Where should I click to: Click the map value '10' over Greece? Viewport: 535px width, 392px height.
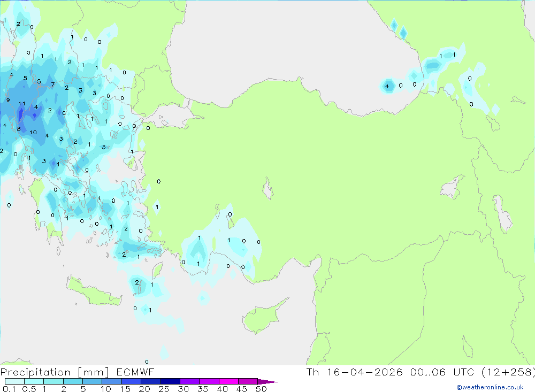pyautogui.click(x=33, y=133)
